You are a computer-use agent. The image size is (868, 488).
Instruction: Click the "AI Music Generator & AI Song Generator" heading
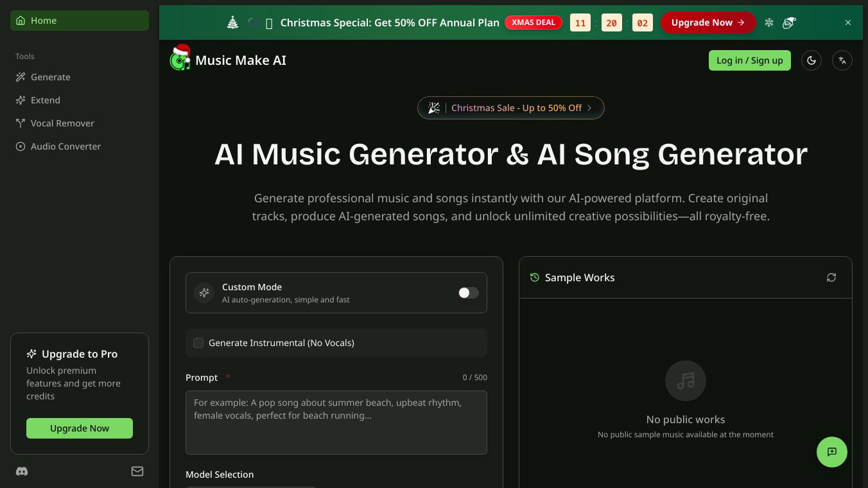click(511, 154)
